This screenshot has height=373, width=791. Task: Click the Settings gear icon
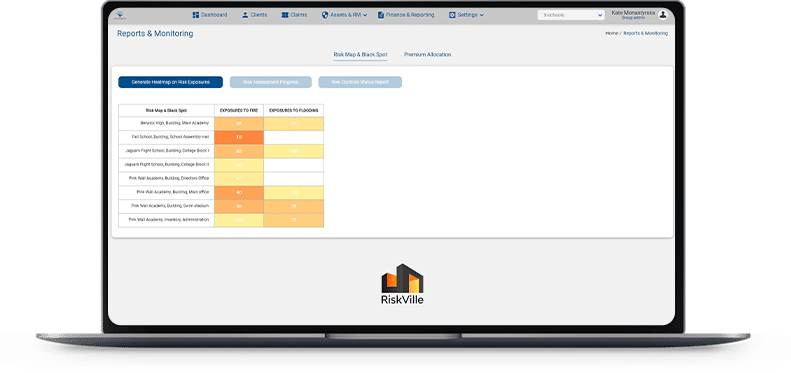point(452,15)
